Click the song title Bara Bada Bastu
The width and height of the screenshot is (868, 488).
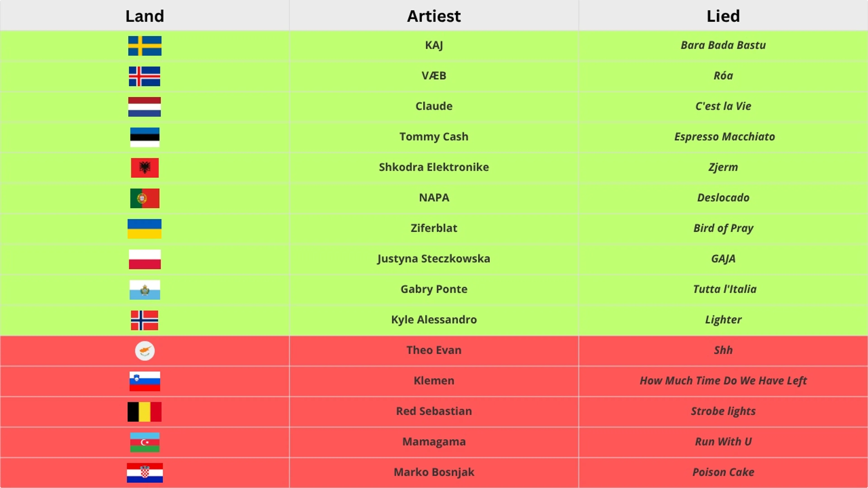tap(723, 45)
